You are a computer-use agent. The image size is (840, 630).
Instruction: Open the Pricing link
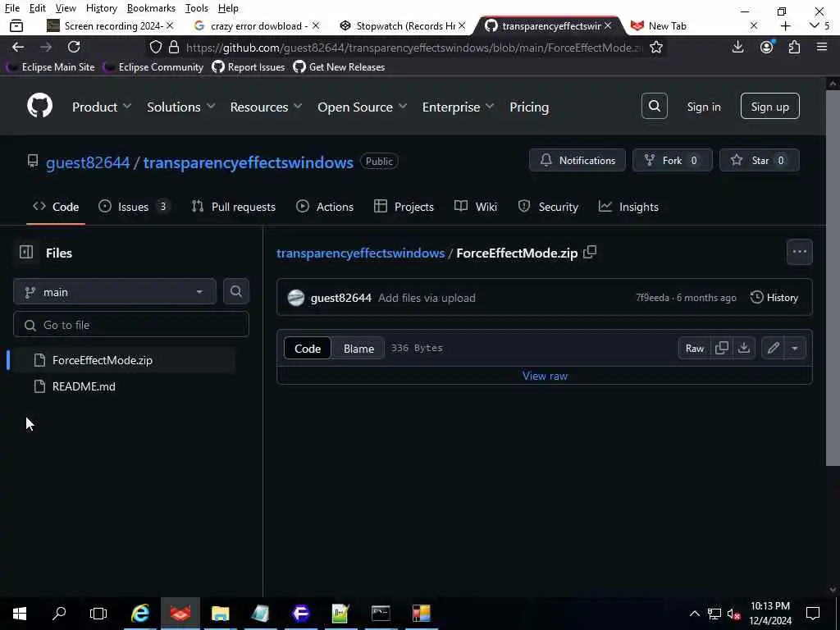[529, 107]
